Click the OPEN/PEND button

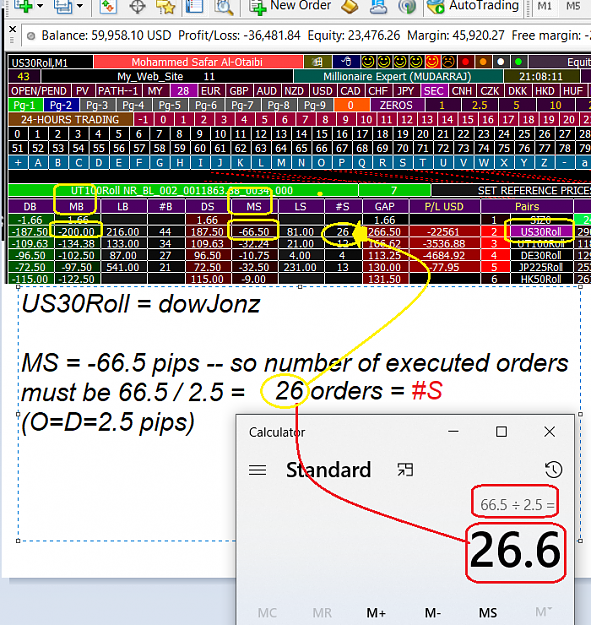(39, 90)
